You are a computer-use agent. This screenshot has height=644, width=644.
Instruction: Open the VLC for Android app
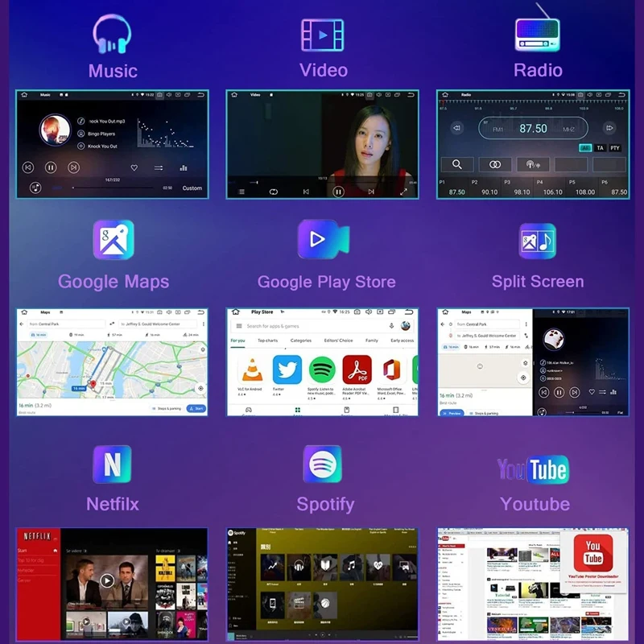(x=252, y=375)
